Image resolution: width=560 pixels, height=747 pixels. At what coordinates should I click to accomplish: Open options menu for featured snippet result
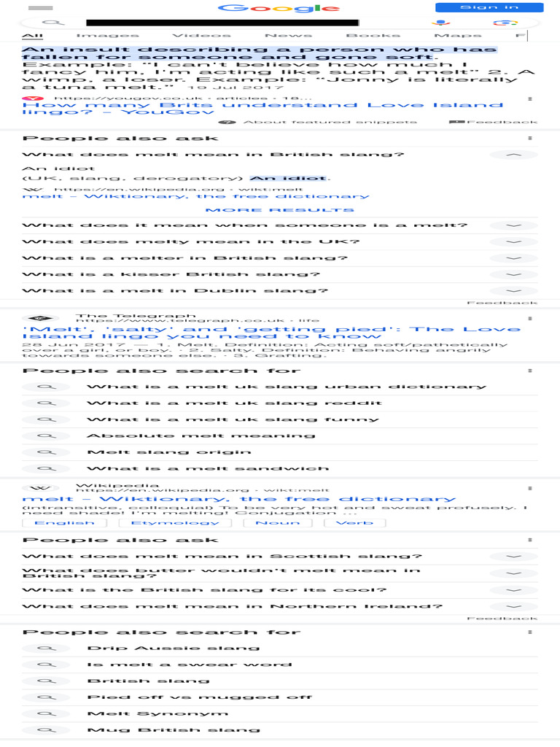click(x=530, y=99)
